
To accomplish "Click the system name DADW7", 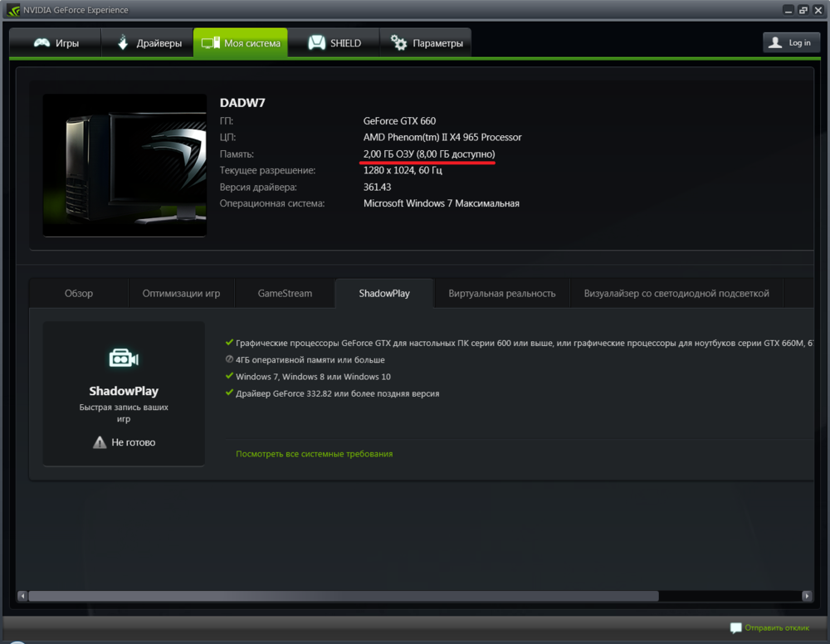I will click(x=242, y=103).
